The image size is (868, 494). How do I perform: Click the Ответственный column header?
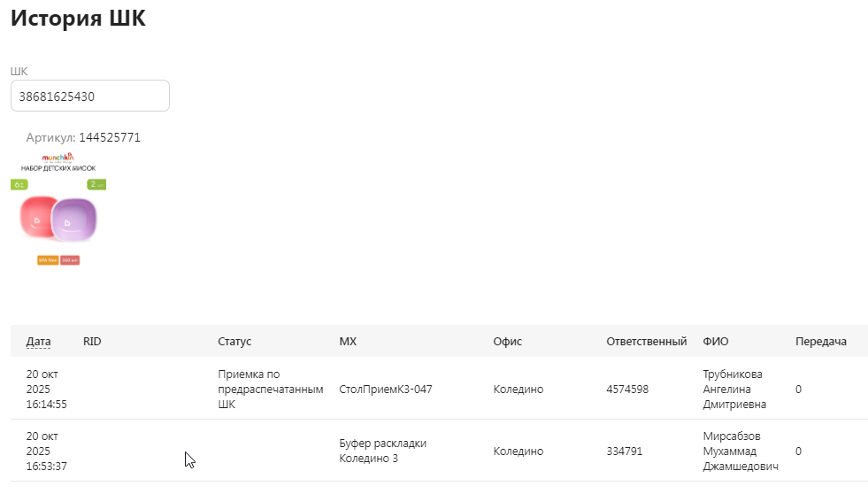click(x=646, y=341)
